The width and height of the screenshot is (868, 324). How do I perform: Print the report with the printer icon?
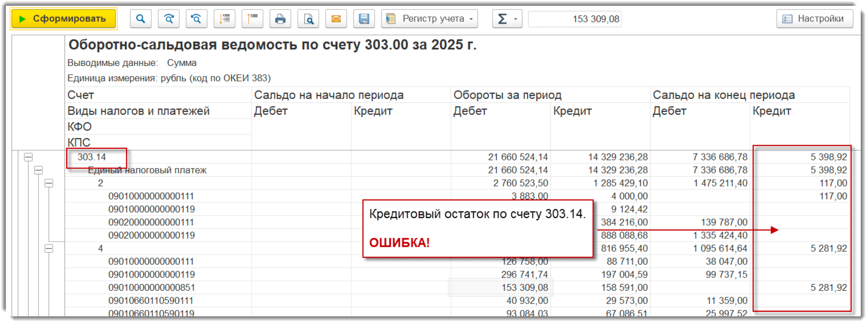point(280,19)
